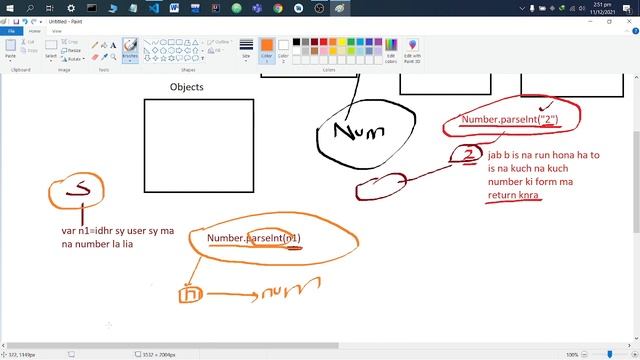The image size is (640, 360).
Task: Choose the Diamond shape
Action: point(155,50)
